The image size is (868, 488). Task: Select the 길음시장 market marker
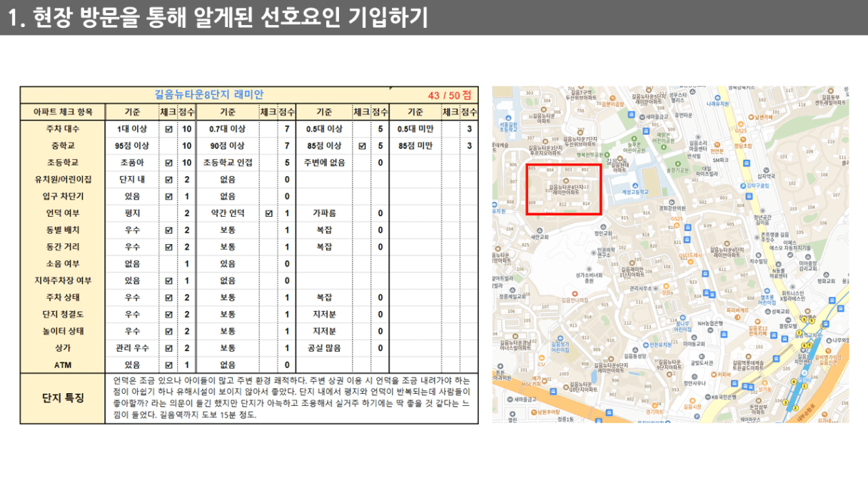pos(692,404)
